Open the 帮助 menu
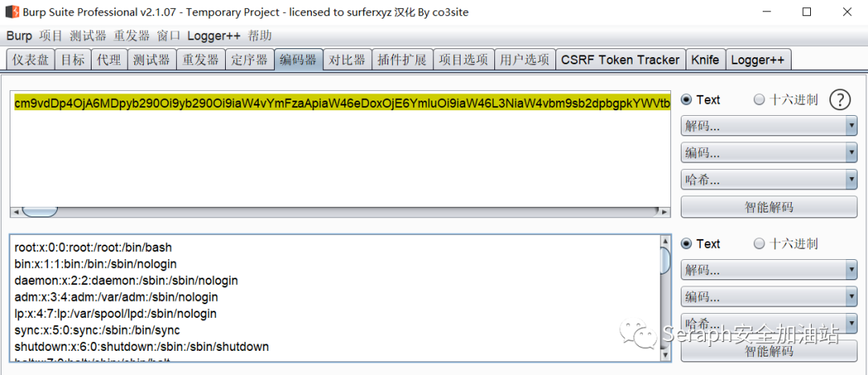 pos(260,36)
